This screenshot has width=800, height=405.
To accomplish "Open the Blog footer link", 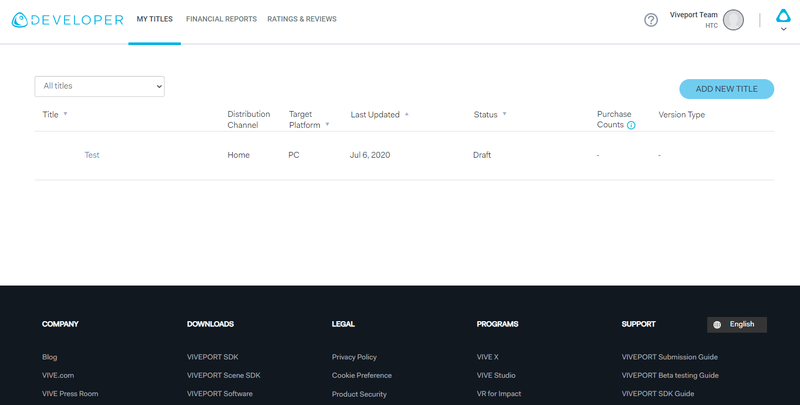I will 49,357.
